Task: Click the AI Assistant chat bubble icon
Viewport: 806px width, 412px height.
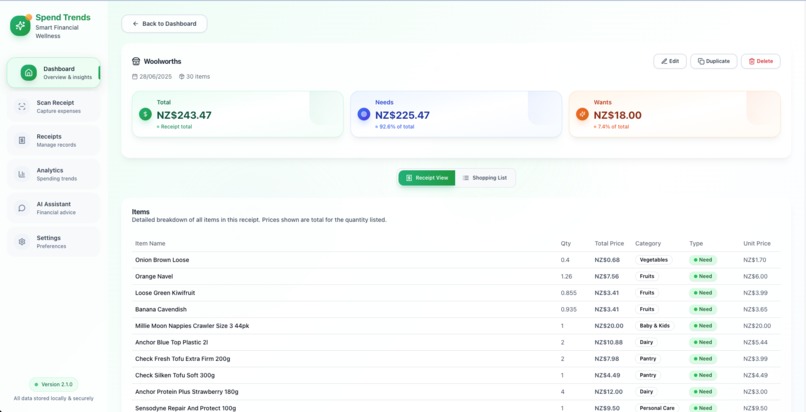Action: pos(22,208)
